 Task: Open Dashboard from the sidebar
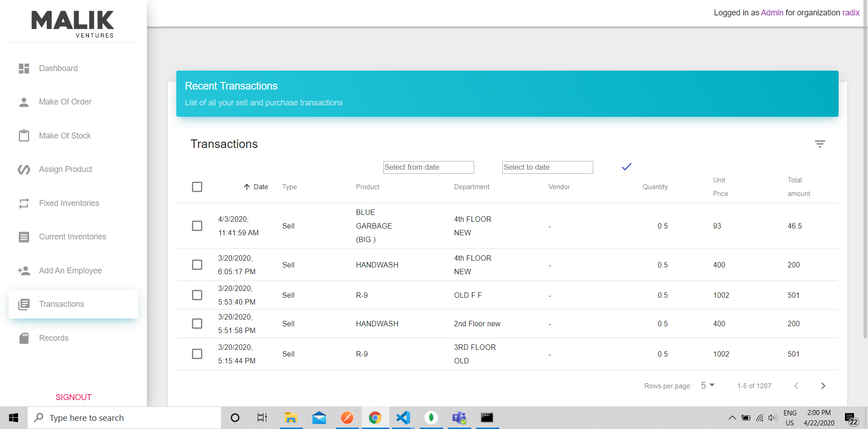[x=73, y=68]
